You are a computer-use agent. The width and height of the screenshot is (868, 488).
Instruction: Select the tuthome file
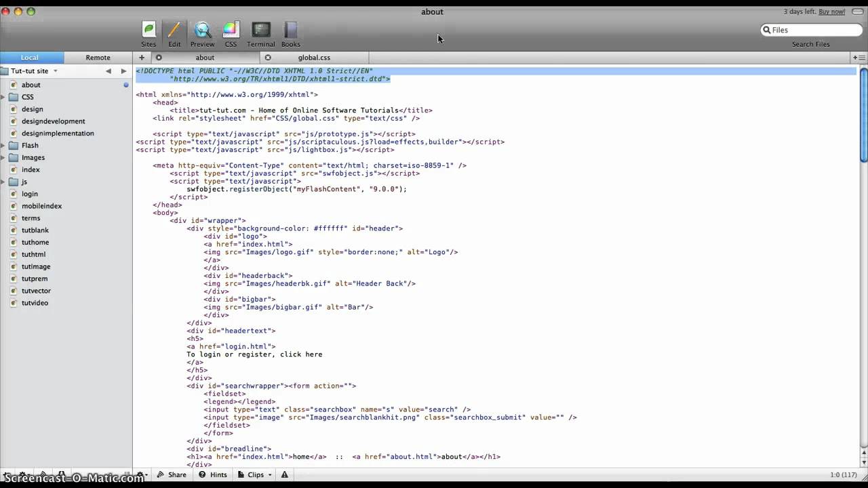[35, 243]
